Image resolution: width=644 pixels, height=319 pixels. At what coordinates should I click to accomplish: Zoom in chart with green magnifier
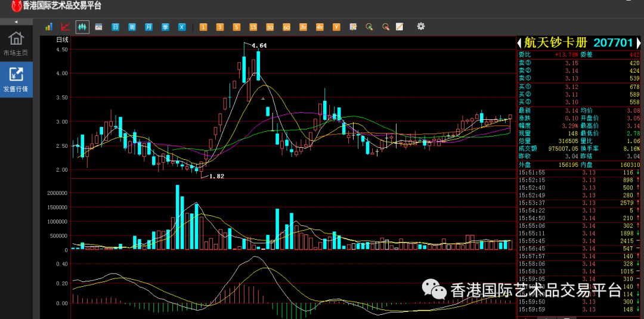click(x=370, y=27)
